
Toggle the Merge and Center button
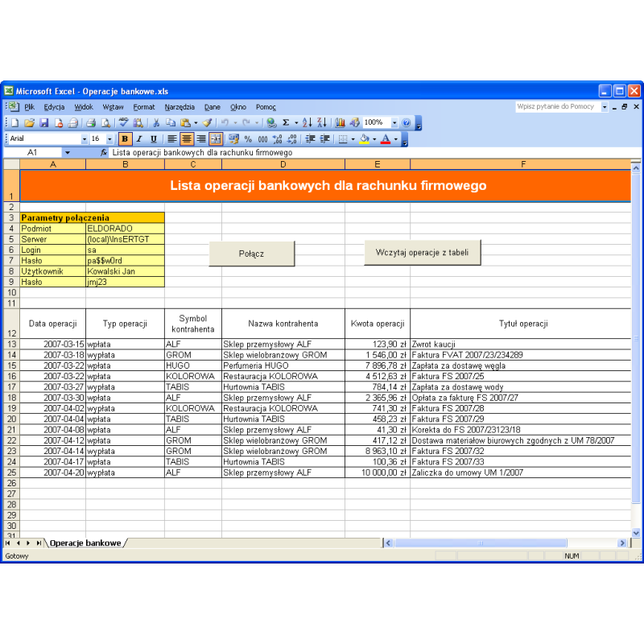216,139
